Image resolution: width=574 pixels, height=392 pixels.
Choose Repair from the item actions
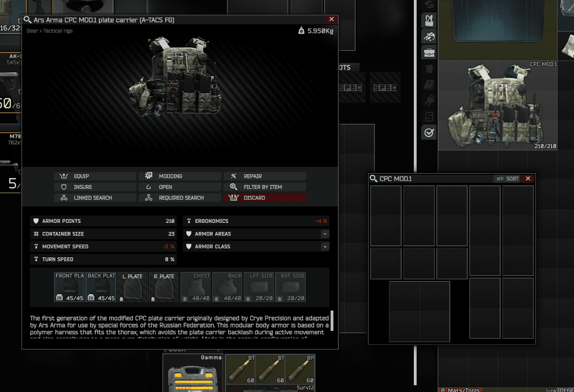(265, 176)
